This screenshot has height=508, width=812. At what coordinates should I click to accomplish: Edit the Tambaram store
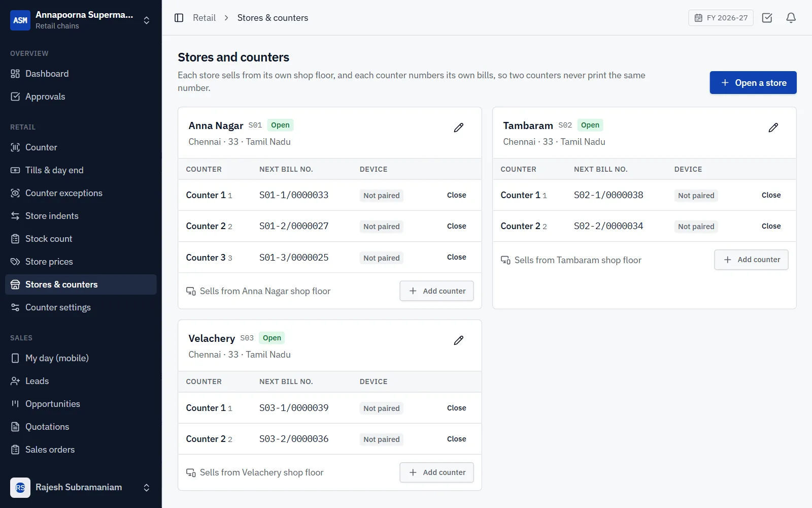click(773, 128)
